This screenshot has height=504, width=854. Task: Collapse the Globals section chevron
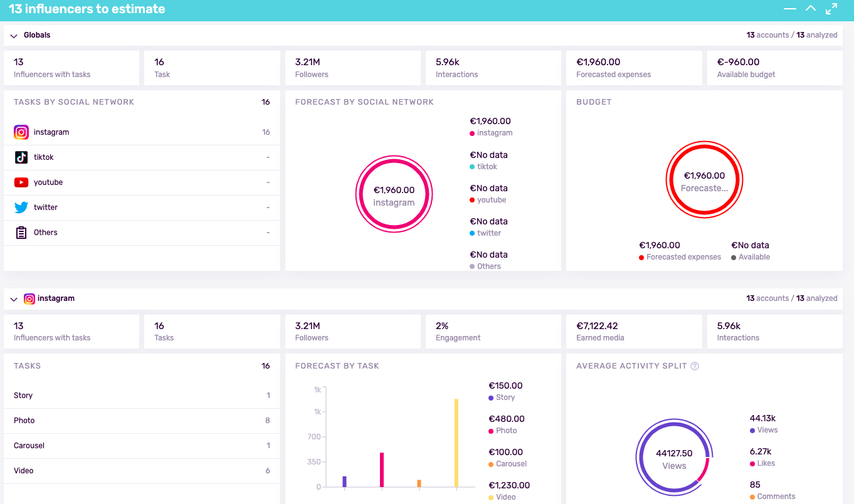14,36
